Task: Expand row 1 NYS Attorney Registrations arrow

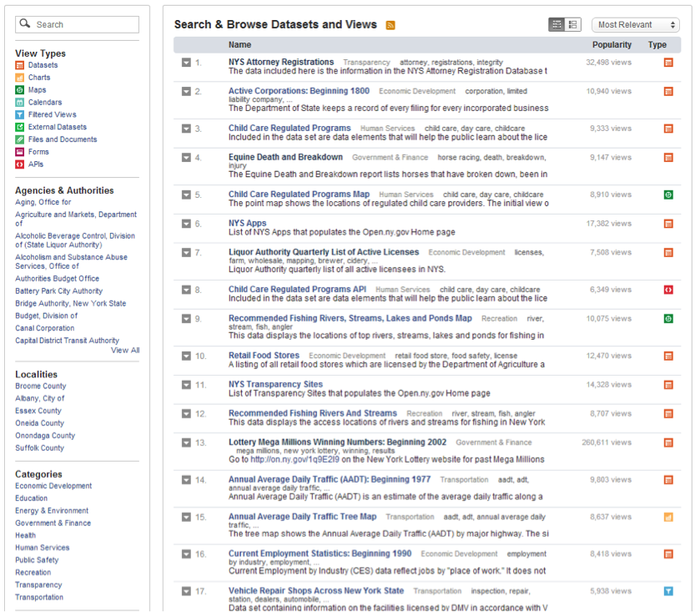Action: [x=186, y=63]
